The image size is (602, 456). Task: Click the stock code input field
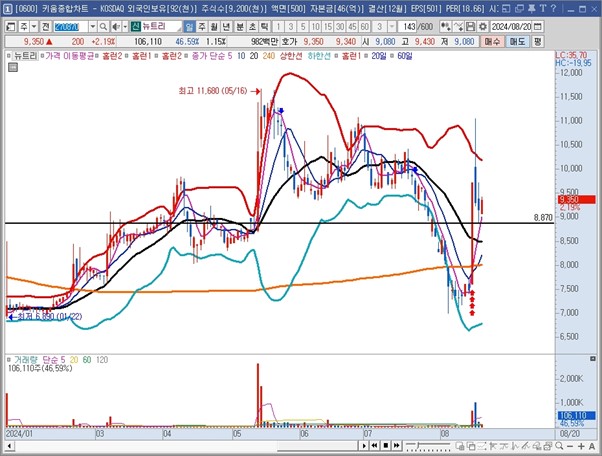(71, 26)
